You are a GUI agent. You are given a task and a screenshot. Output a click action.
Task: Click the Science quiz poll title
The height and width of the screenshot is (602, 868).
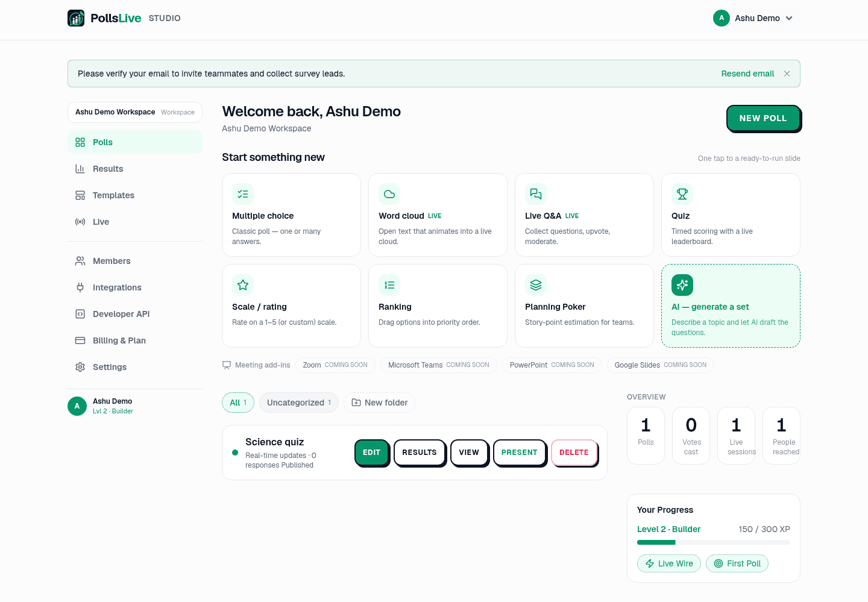click(x=274, y=442)
